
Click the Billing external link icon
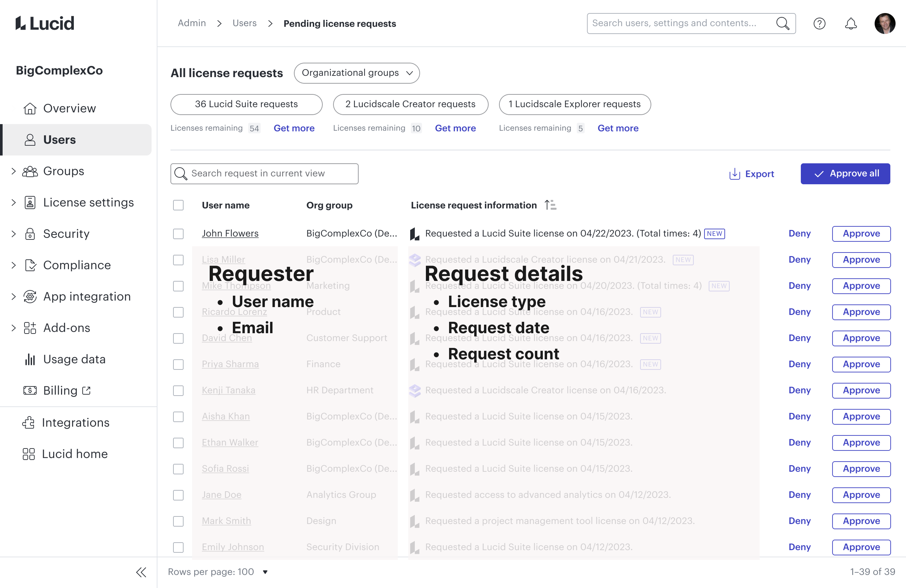coord(87,390)
